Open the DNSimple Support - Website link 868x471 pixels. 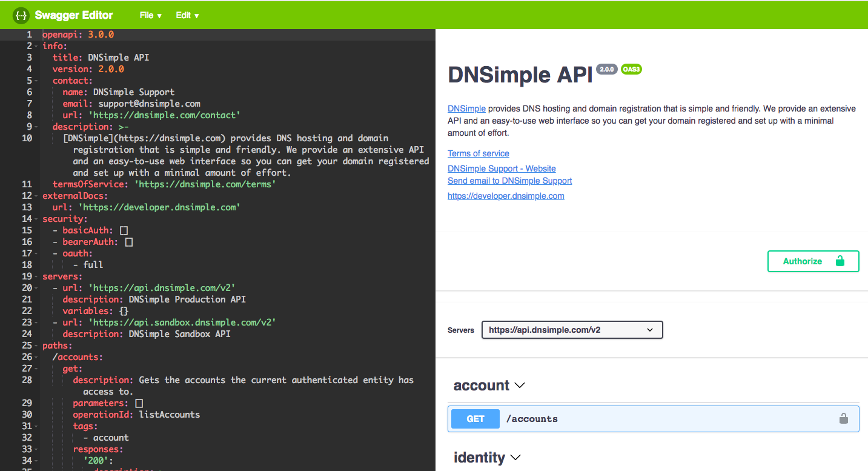click(502, 169)
